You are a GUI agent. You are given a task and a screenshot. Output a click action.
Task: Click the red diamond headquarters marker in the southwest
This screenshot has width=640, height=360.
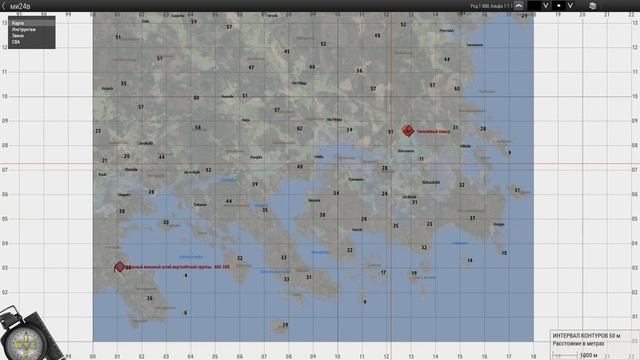coord(120,267)
